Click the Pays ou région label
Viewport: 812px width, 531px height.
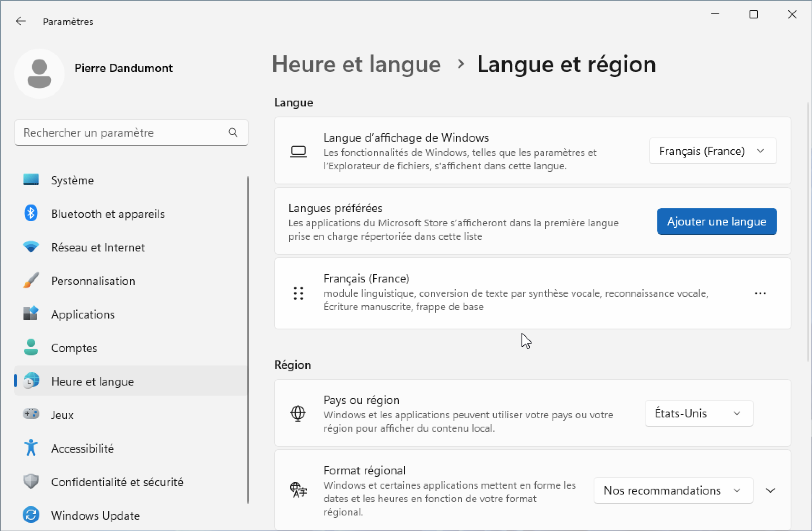(x=361, y=400)
